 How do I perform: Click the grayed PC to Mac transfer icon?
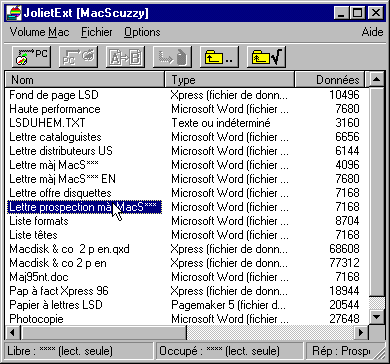[79, 57]
